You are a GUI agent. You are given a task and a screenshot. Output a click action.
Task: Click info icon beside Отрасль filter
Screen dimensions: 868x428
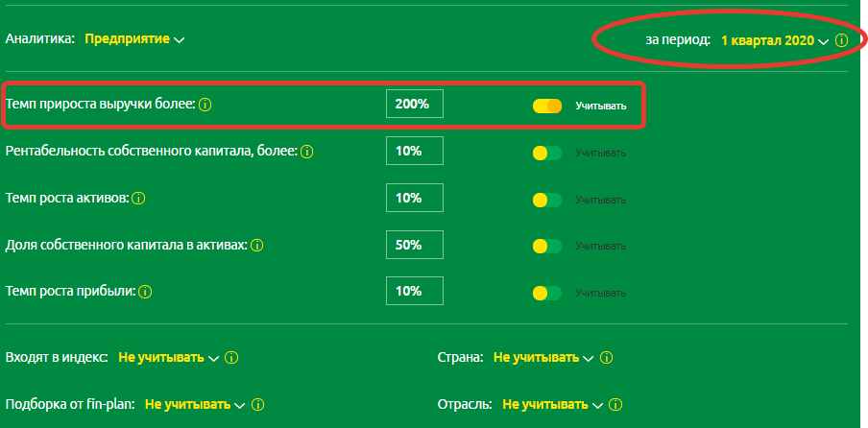click(615, 405)
